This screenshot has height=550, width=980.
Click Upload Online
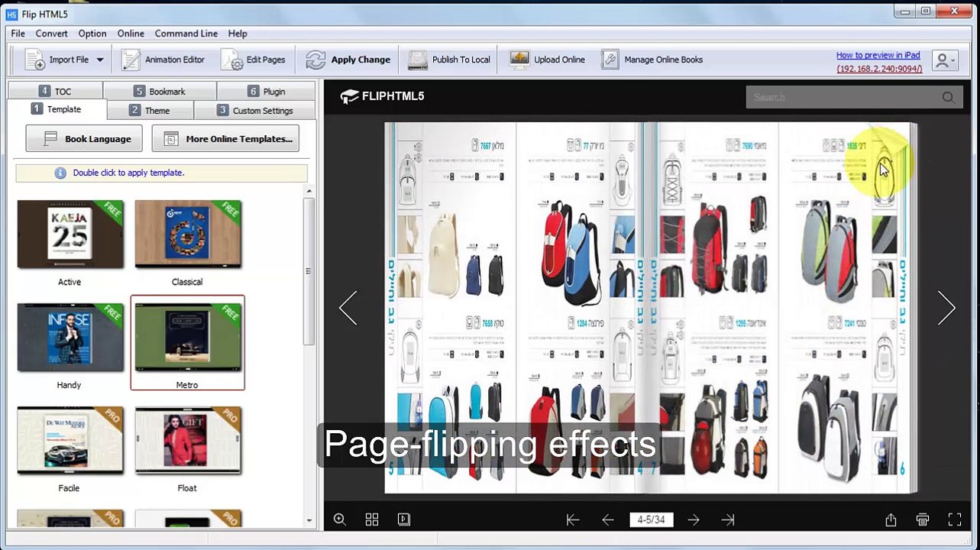[548, 60]
